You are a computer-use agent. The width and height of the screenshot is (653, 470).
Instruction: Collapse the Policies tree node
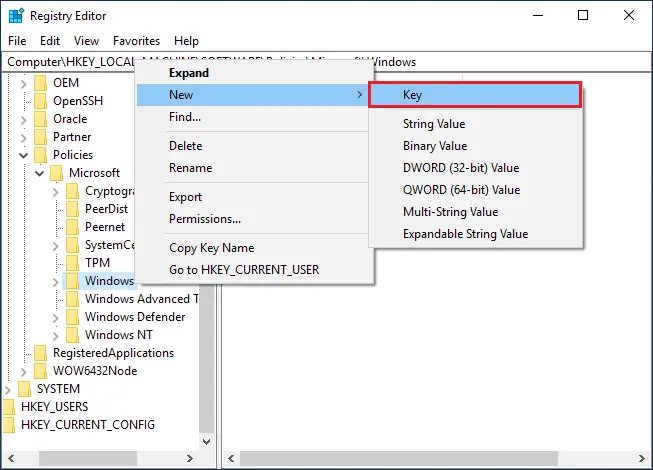pos(24,156)
